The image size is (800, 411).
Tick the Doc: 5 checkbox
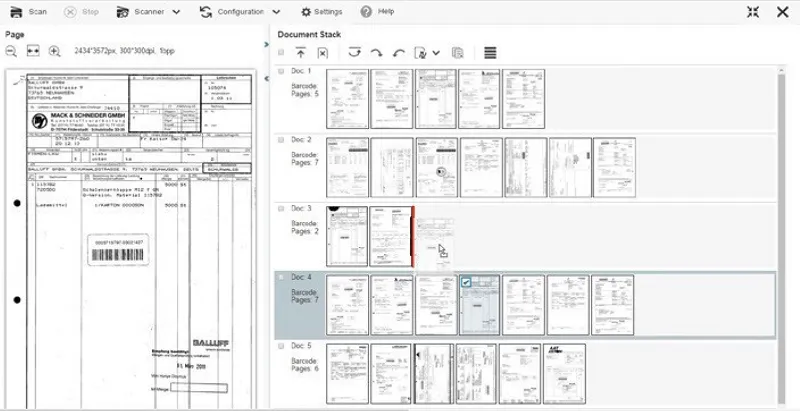[281, 346]
